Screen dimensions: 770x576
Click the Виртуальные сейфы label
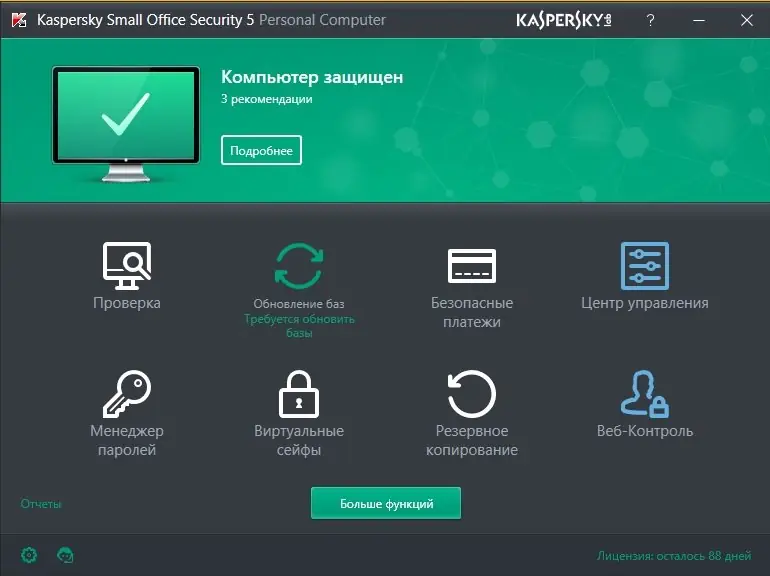pyautogui.click(x=299, y=440)
